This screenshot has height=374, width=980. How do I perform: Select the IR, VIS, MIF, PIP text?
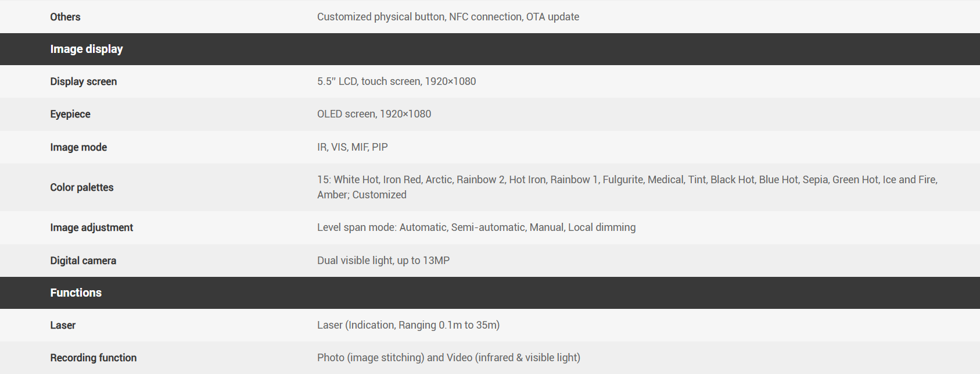[x=352, y=147]
